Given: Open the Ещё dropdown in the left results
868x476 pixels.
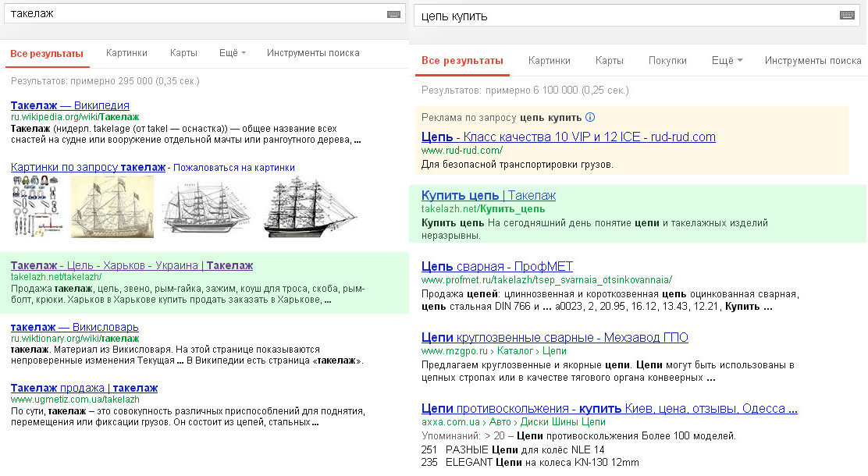Looking at the screenshot, I should 232,53.
